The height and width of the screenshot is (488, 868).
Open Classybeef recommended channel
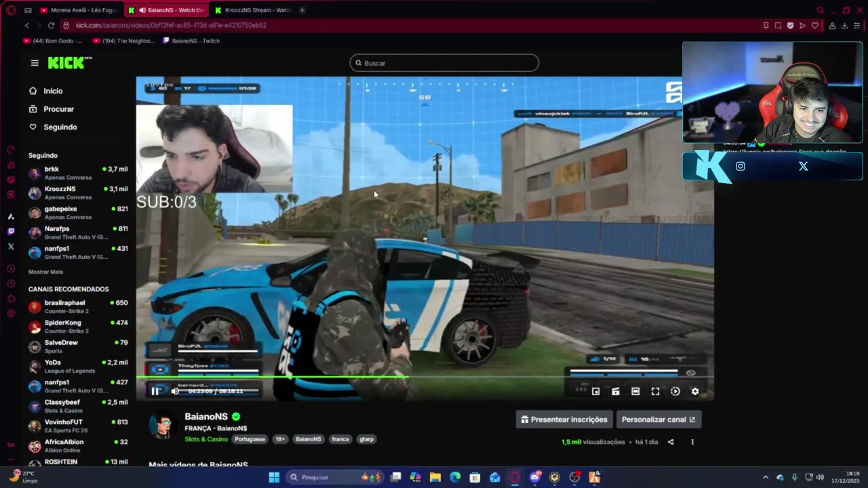(78, 406)
